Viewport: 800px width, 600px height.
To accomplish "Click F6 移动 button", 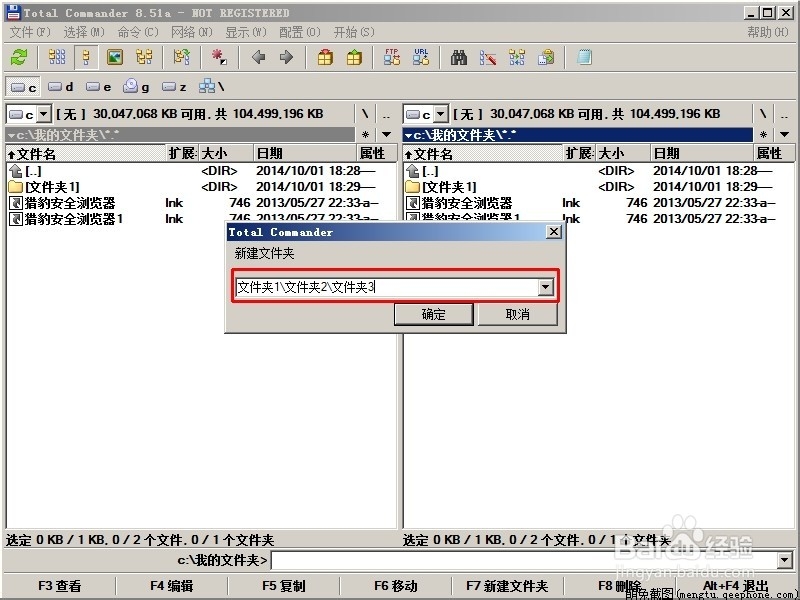I will tap(395, 586).
